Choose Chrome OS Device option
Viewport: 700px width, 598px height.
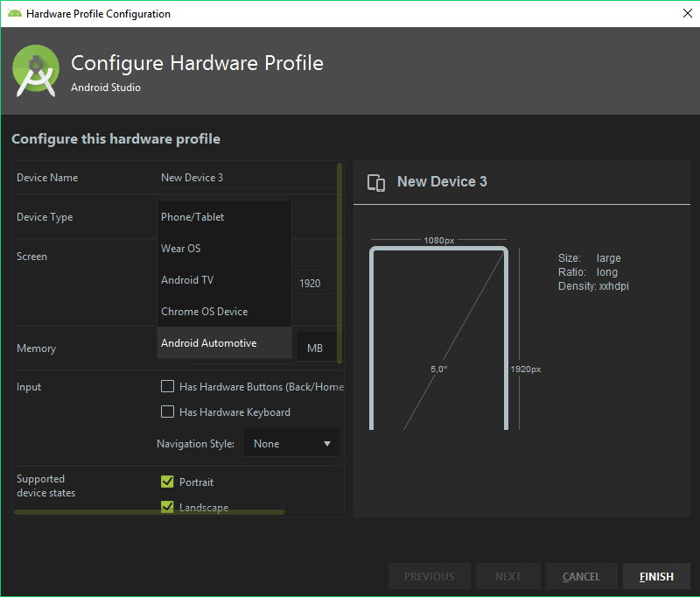224,312
